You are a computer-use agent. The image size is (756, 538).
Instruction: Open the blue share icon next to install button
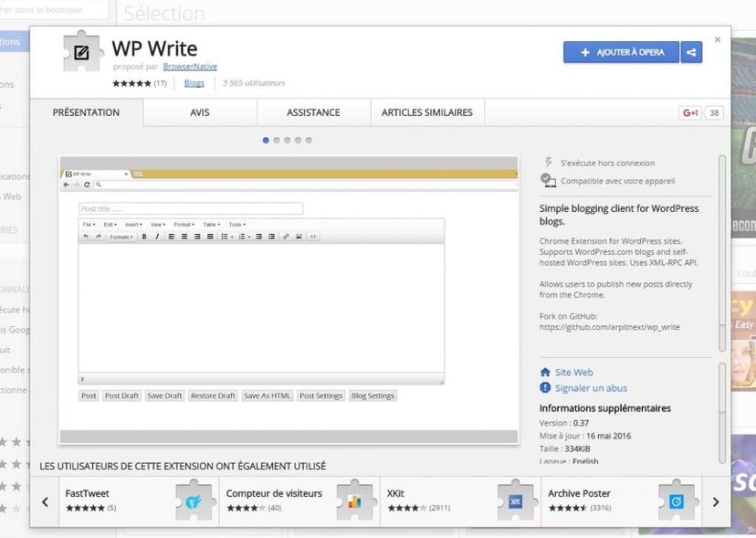(x=691, y=52)
